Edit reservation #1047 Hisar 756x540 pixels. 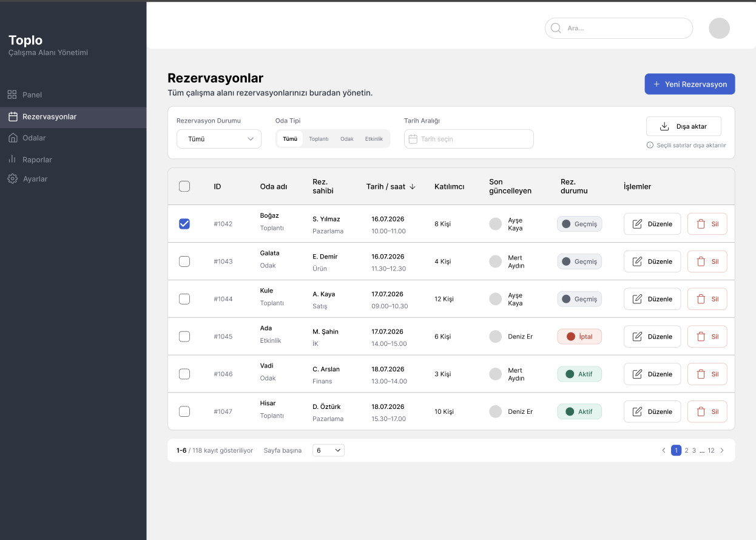click(x=652, y=411)
